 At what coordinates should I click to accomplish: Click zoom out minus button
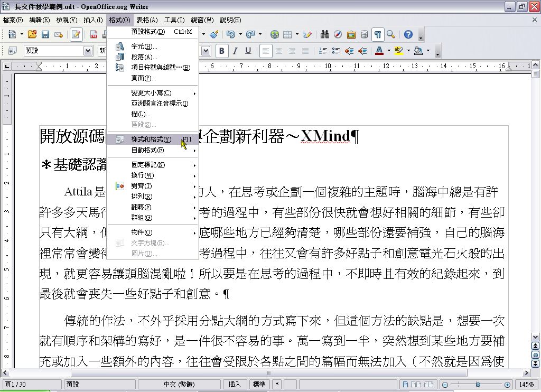coord(445,385)
